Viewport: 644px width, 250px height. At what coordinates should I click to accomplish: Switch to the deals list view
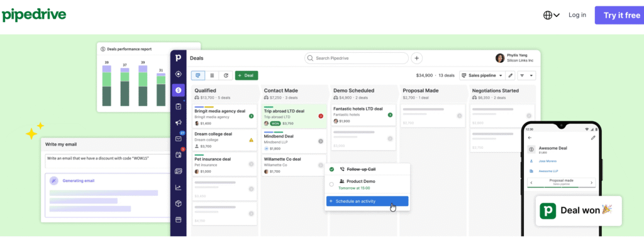pos(212,75)
